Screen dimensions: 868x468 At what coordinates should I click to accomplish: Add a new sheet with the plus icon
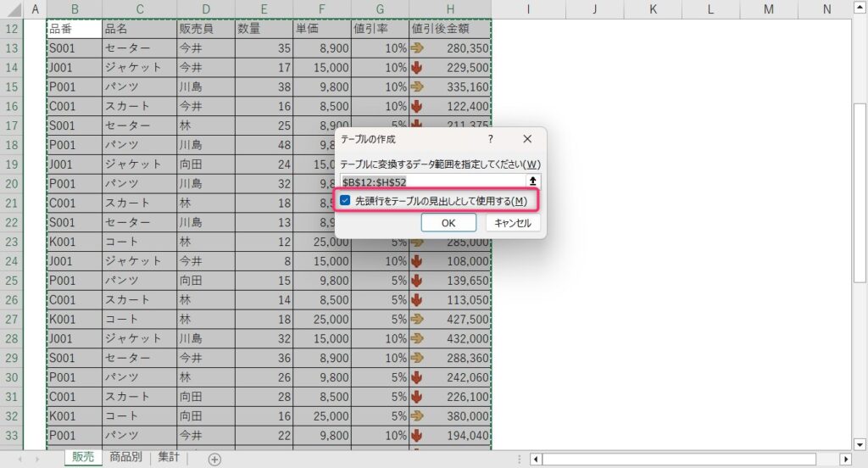(x=214, y=459)
